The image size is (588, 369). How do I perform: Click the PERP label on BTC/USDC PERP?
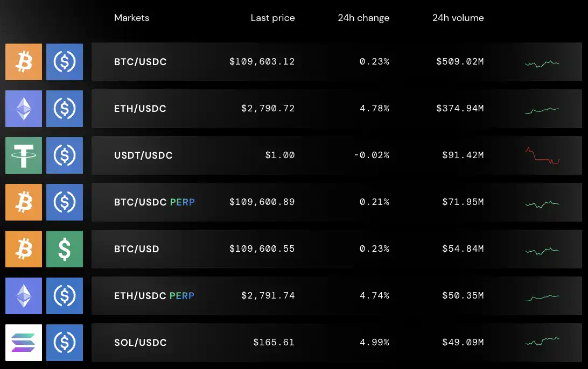[183, 202]
